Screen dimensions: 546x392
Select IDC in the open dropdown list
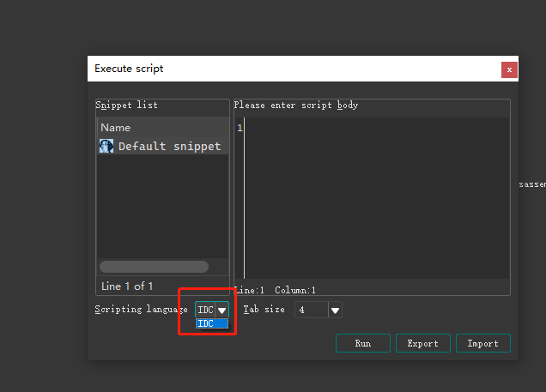211,323
